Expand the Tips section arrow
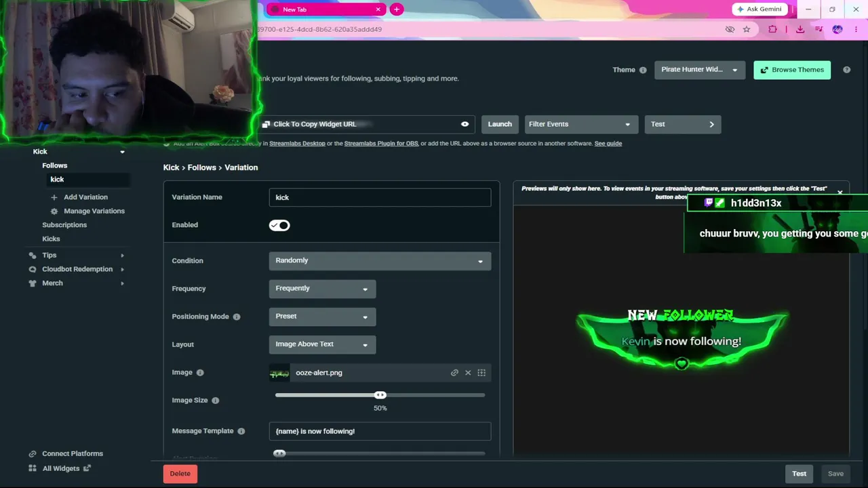Viewport: 868px width, 488px height. pyautogui.click(x=122, y=256)
